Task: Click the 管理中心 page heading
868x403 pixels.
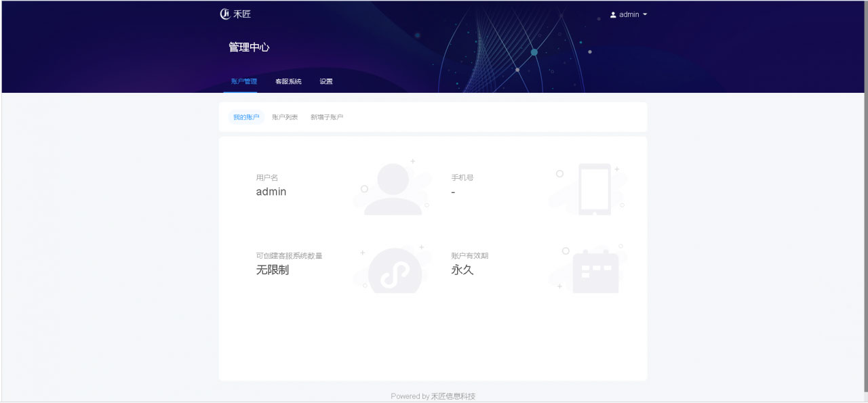Action: click(x=249, y=47)
